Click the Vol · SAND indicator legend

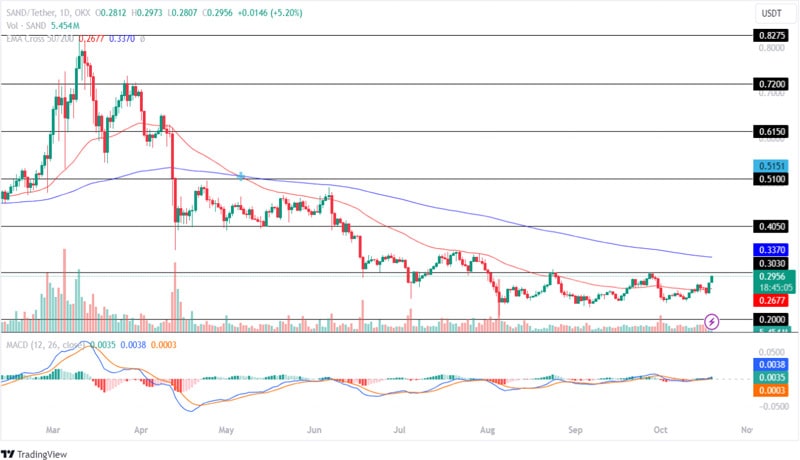26,25
